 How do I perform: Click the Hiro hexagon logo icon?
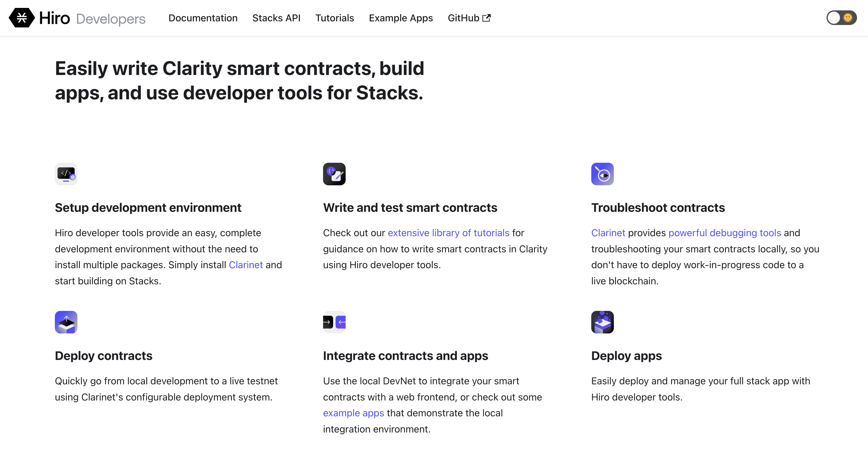22,17
